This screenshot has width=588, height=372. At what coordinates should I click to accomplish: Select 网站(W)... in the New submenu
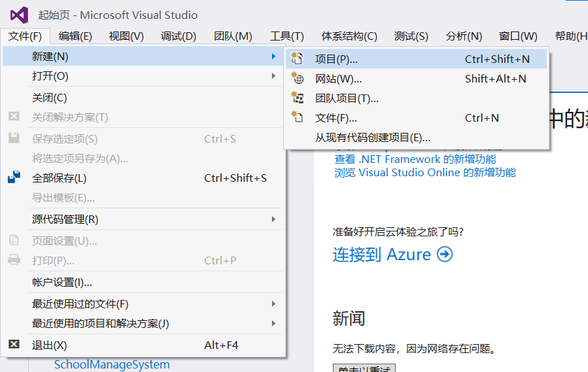point(416,78)
